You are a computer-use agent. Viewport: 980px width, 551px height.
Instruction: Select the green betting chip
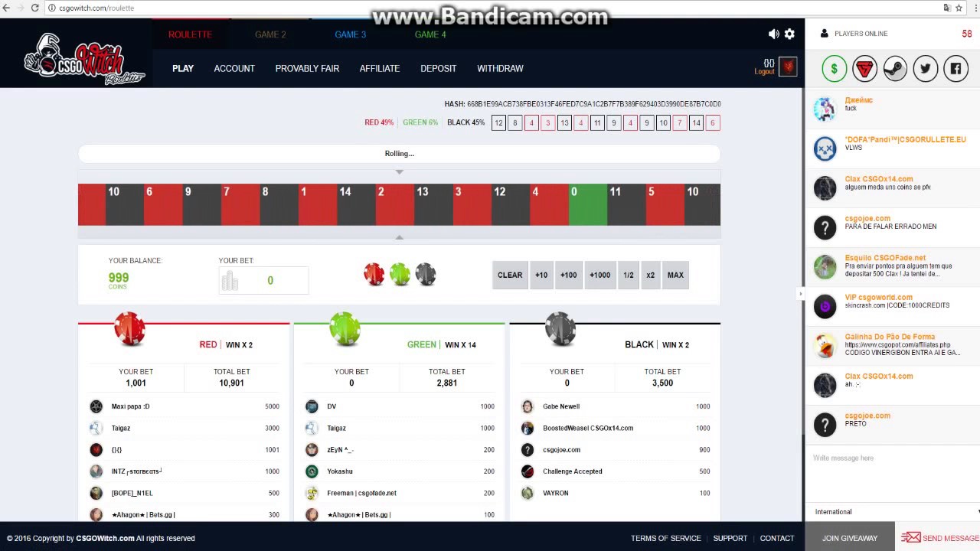(400, 274)
